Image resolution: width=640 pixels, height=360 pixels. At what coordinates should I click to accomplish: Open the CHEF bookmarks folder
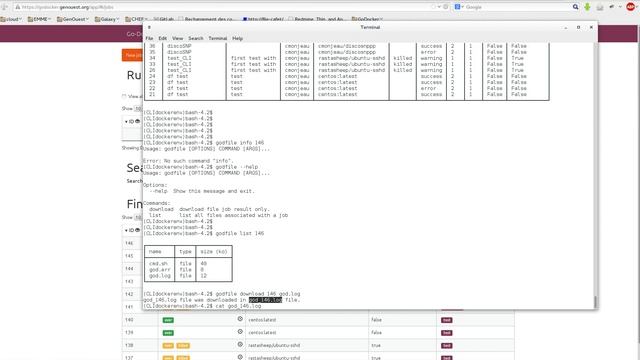click(136, 19)
